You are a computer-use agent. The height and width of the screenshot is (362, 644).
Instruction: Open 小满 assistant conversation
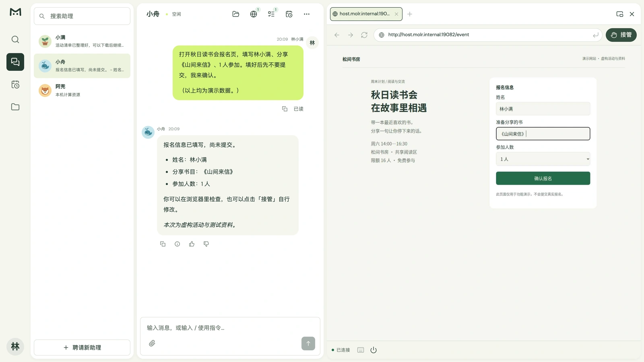pyautogui.click(x=82, y=41)
